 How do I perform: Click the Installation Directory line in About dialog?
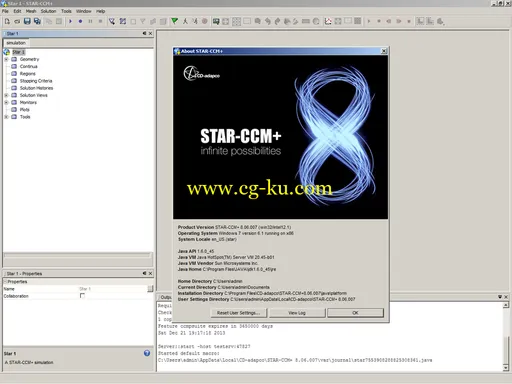pyautogui.click(x=262, y=293)
